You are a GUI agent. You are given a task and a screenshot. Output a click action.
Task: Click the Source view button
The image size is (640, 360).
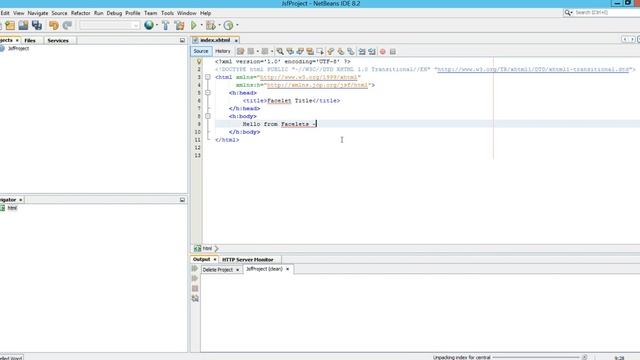pyautogui.click(x=201, y=51)
